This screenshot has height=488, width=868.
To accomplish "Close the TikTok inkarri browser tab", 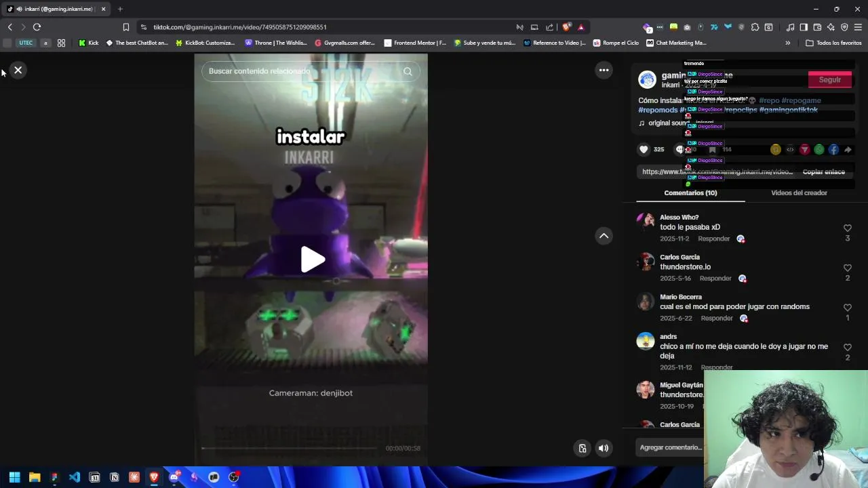I will point(103,9).
